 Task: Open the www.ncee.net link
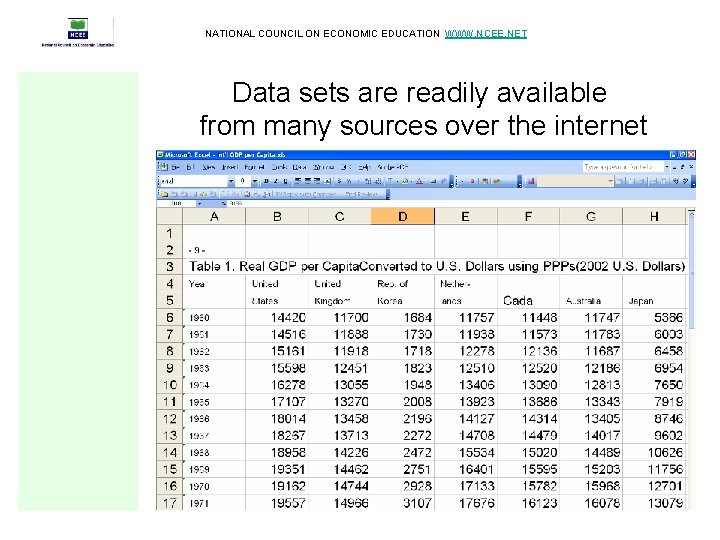(x=485, y=34)
